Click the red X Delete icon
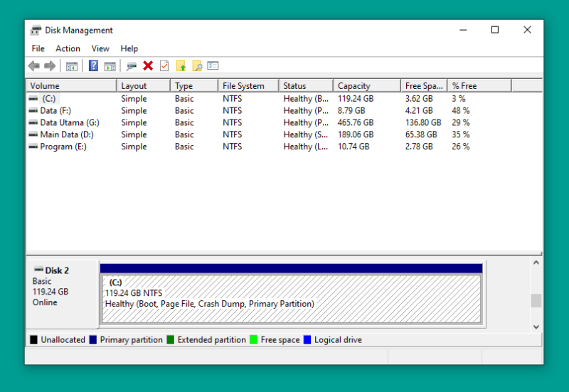569x392 pixels. pos(148,65)
